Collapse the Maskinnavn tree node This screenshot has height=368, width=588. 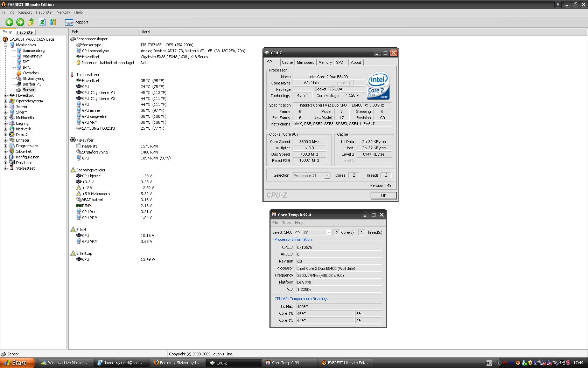click(x=6, y=45)
